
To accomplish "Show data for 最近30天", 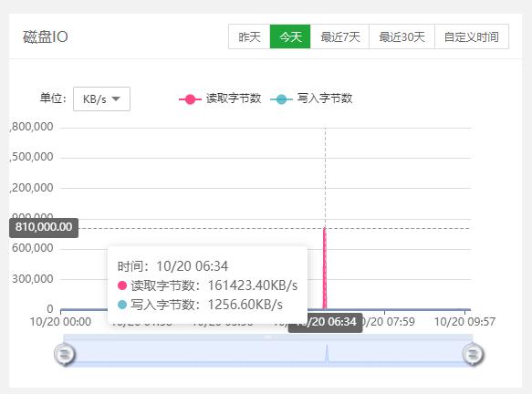I will [402, 36].
